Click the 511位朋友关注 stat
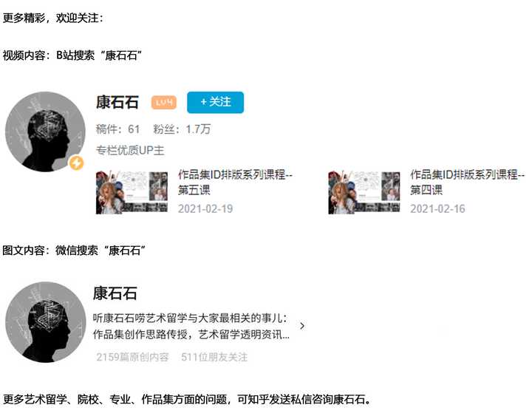The height and width of the screenshot is (419, 532). tap(214, 357)
